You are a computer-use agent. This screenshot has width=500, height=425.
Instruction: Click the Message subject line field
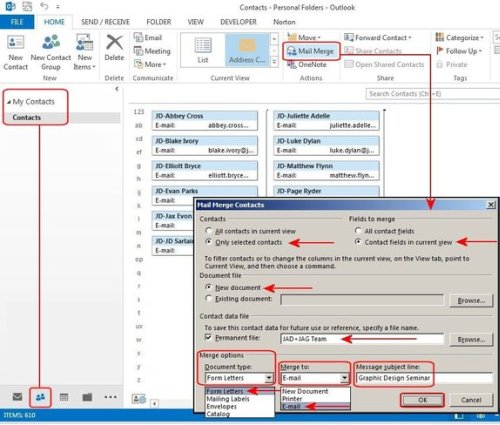pos(424,378)
